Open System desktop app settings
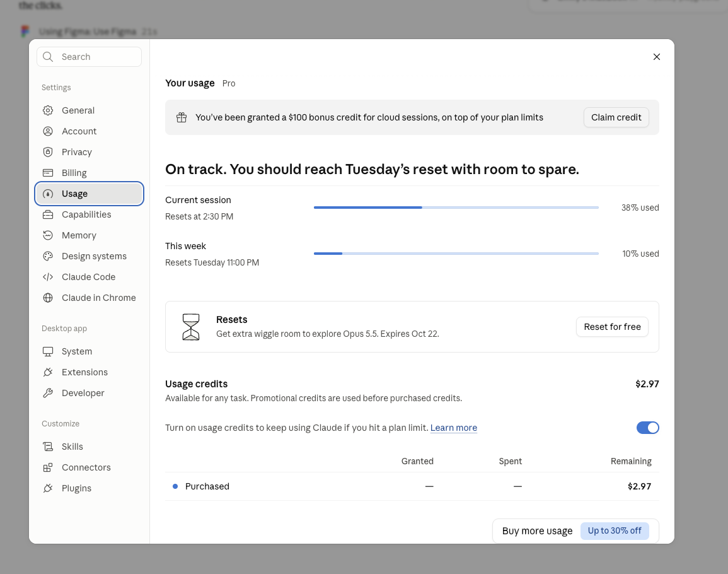This screenshot has height=574, width=728. (89, 351)
